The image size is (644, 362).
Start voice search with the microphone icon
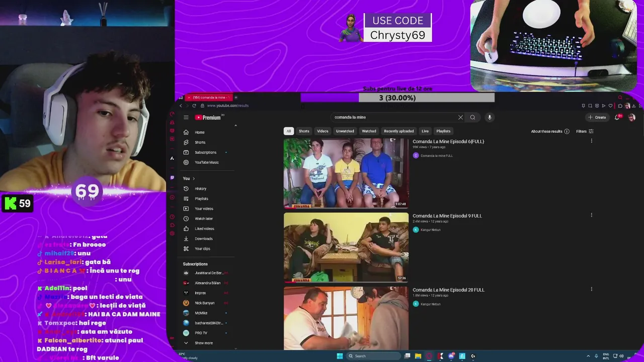(x=490, y=117)
